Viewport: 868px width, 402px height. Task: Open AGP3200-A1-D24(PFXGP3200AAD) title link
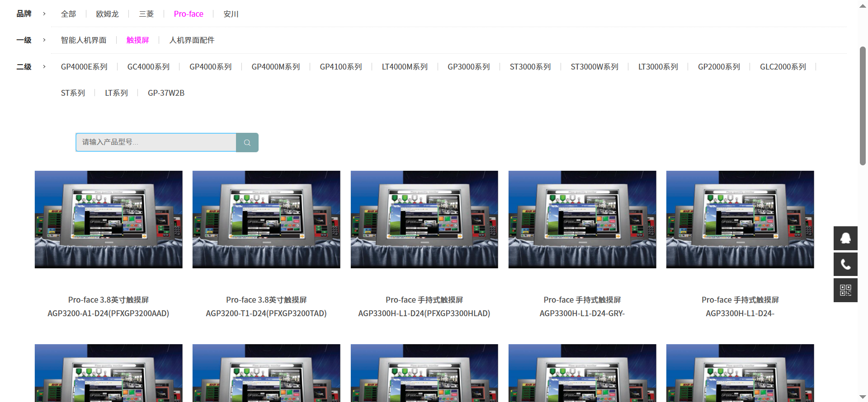tap(108, 307)
